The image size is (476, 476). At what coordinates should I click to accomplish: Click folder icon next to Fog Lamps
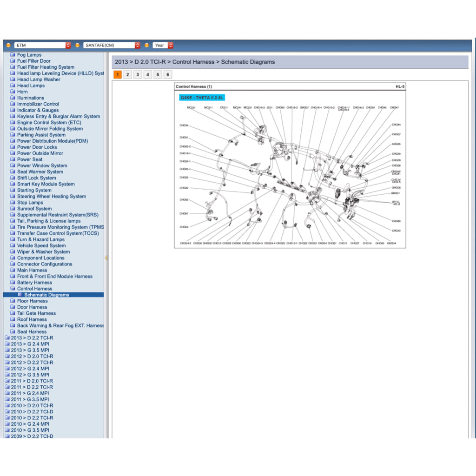pyautogui.click(x=13, y=55)
